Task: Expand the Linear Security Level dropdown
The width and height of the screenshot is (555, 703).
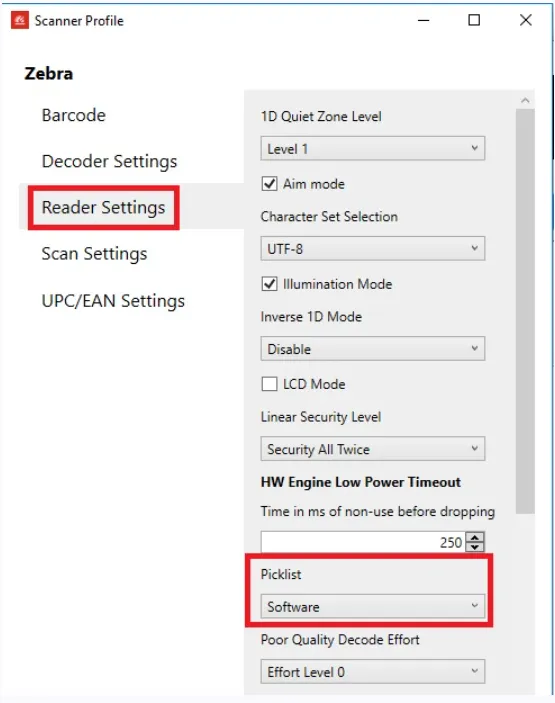Action: tap(373, 449)
